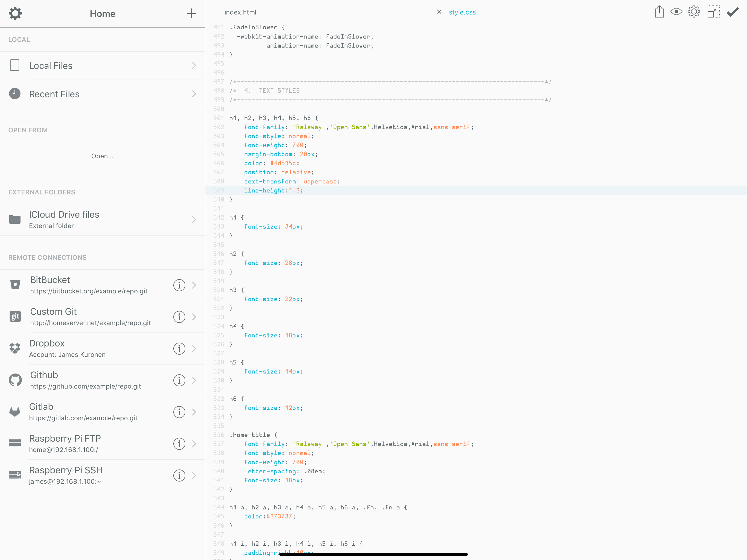The width and height of the screenshot is (747, 560).
Task: Open ICloud Drive files folder
Action: point(102,220)
